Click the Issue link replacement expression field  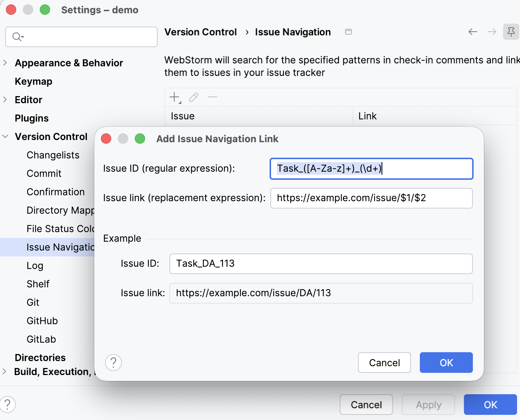(372, 198)
